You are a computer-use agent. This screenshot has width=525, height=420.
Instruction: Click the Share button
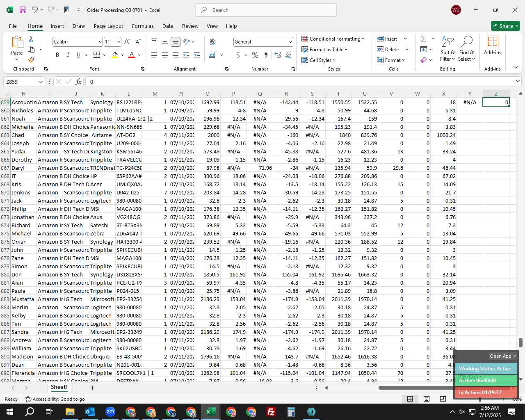505,26
